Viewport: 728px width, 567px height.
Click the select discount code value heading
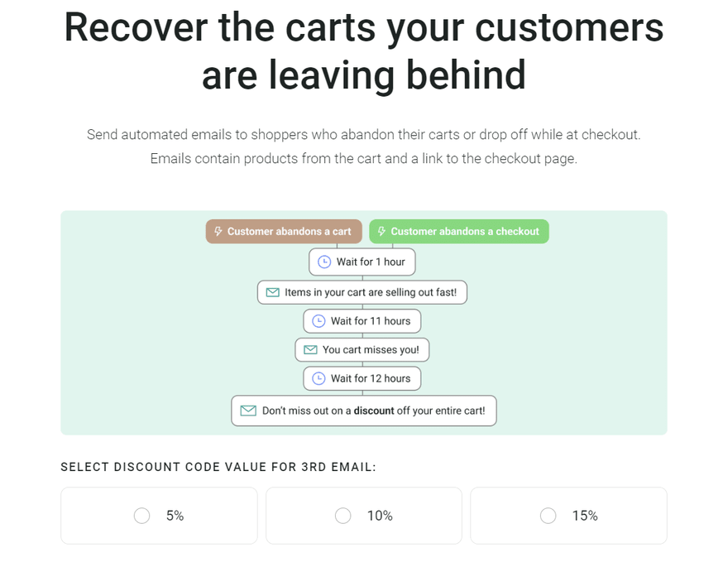(x=217, y=467)
